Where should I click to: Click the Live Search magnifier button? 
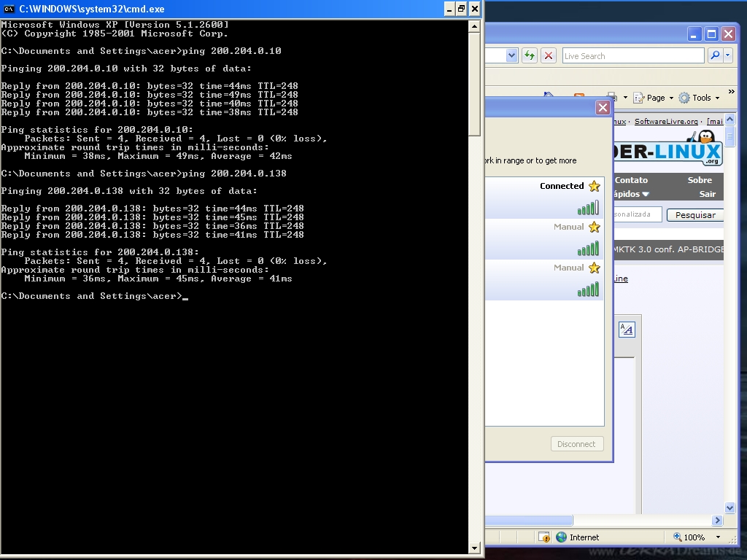pyautogui.click(x=715, y=55)
